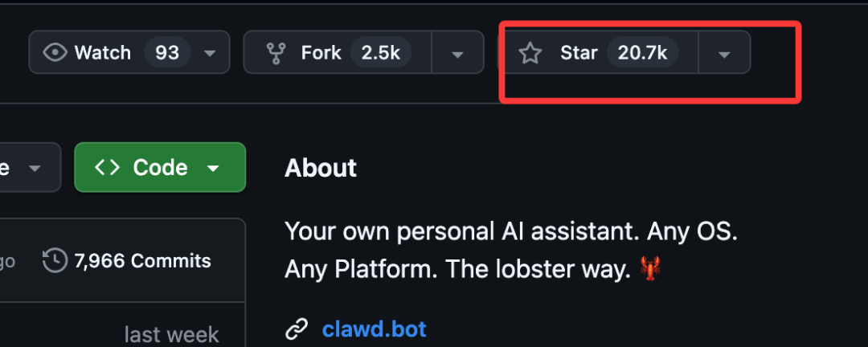
Task: Click the 2.5k fork count badge
Action: (x=381, y=53)
